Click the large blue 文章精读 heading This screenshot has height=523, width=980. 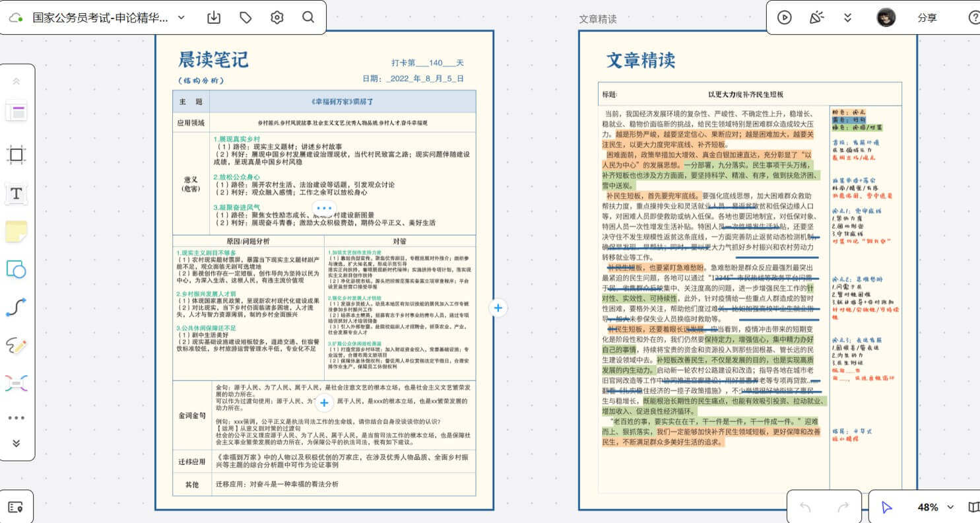point(641,61)
